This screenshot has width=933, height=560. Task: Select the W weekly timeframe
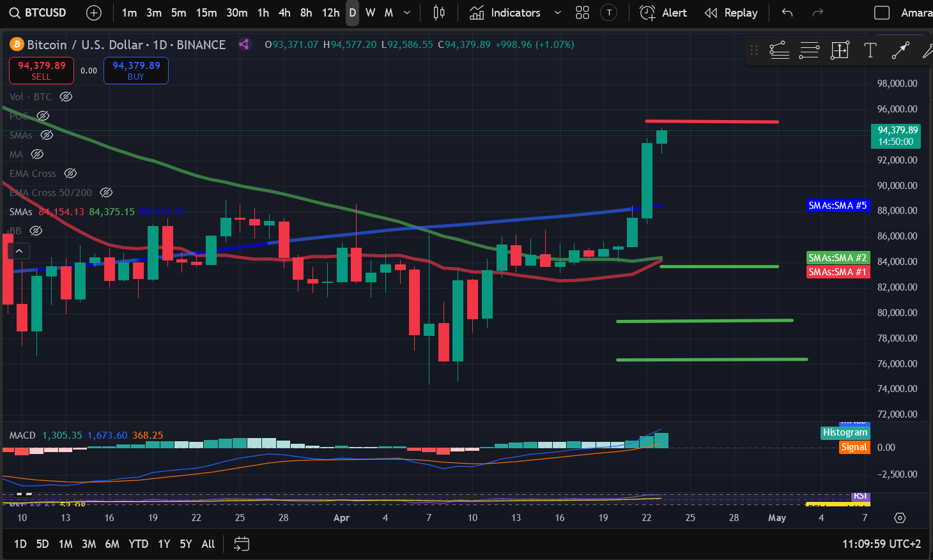pos(370,13)
